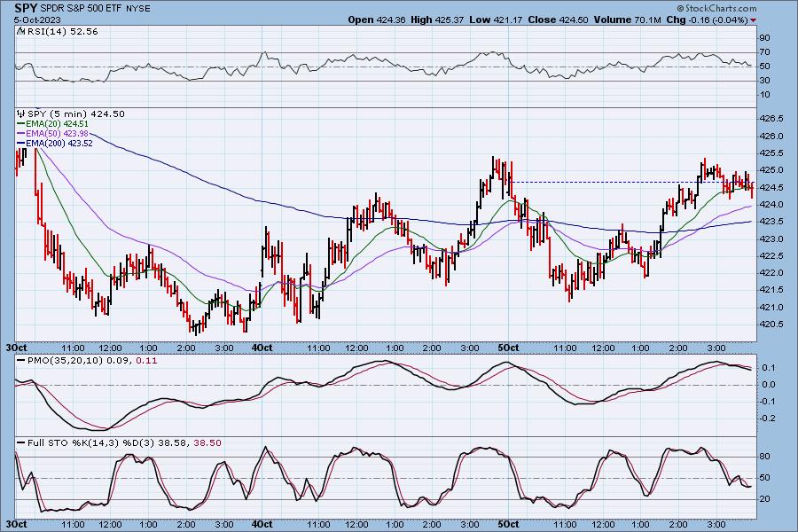The height and width of the screenshot is (532, 798).
Task: Select the green EMA(20) legend swatch
Action: [x=21, y=124]
